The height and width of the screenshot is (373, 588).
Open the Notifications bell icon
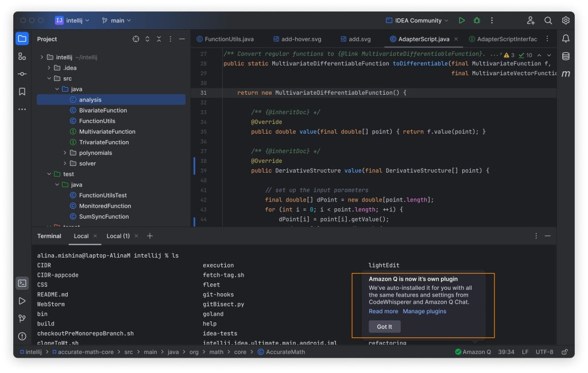[x=566, y=39]
